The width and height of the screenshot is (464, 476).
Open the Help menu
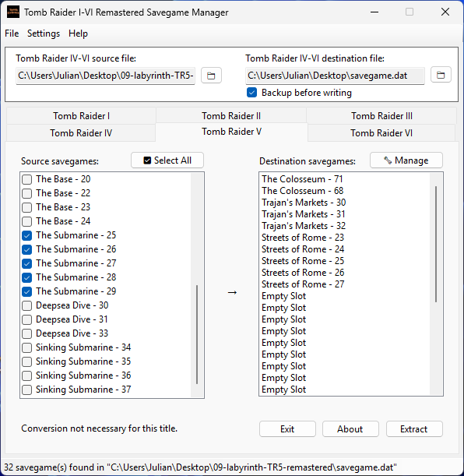coord(78,33)
